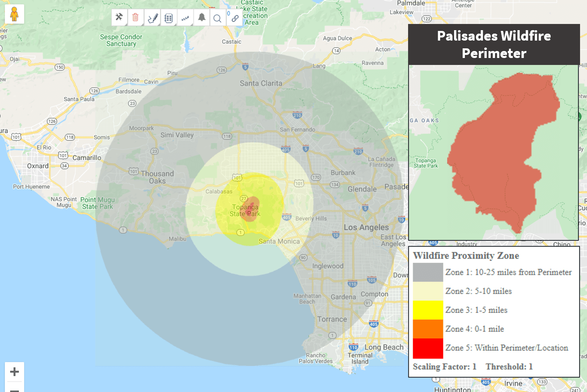The image size is (587, 392).
Task: Click the Long Beach map label
Action: pyautogui.click(x=384, y=347)
